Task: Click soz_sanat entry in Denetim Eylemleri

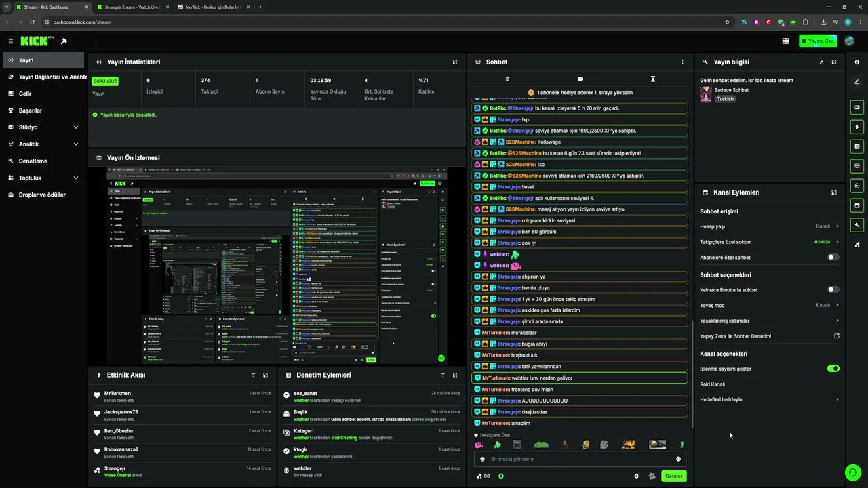Action: 372,396
